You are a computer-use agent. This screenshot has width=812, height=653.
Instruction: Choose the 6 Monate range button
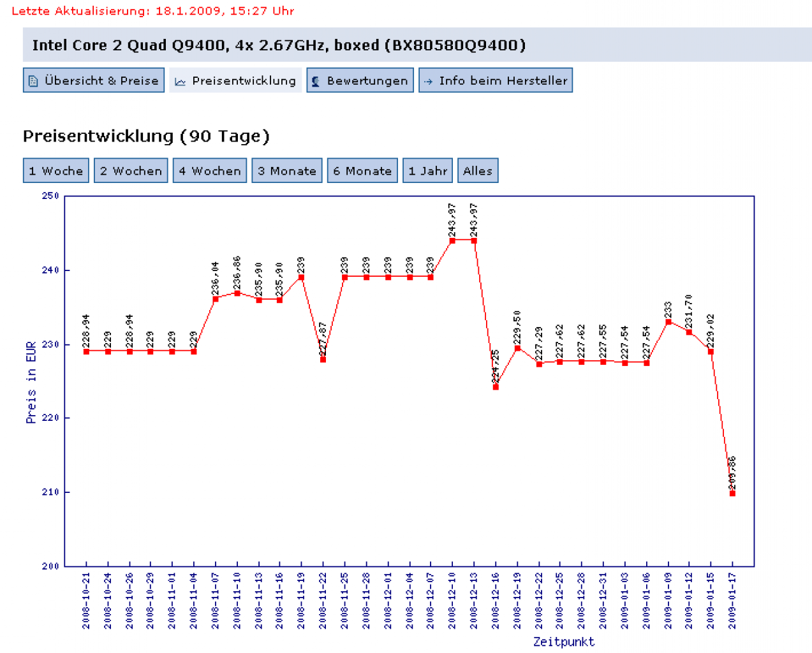point(362,170)
